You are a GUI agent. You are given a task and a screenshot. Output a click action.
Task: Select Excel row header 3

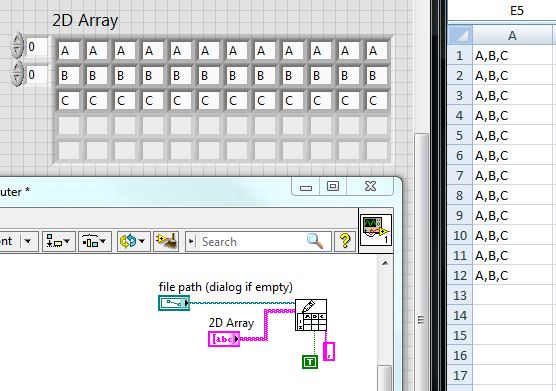pos(460,95)
